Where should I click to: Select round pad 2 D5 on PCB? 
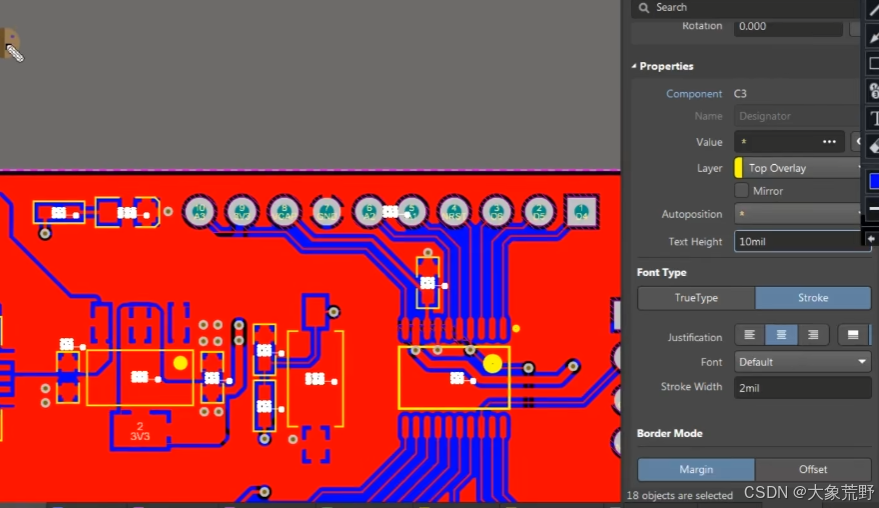click(539, 212)
